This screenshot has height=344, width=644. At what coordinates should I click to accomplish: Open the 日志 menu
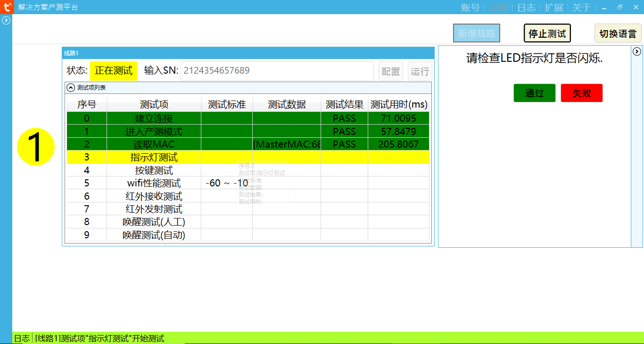coord(526,8)
